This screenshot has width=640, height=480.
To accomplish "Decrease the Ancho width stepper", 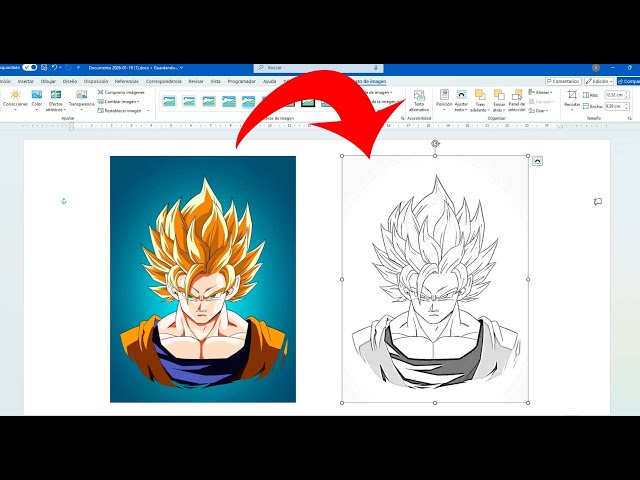I will click(627, 108).
